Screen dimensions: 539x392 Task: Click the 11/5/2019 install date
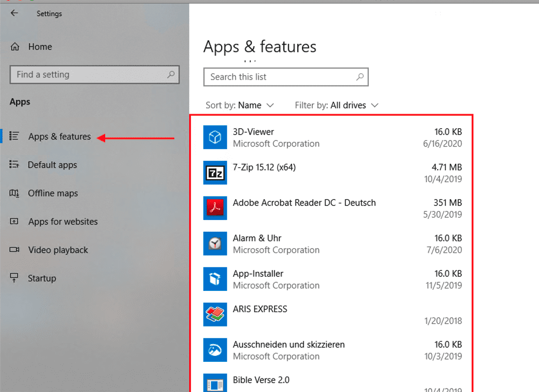click(444, 286)
